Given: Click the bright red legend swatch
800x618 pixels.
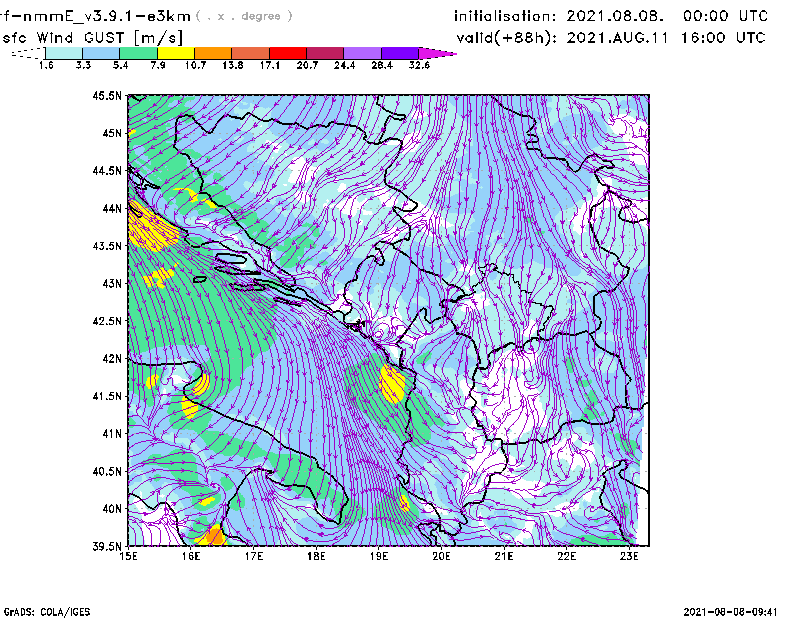Looking at the screenshot, I should coord(288,53).
